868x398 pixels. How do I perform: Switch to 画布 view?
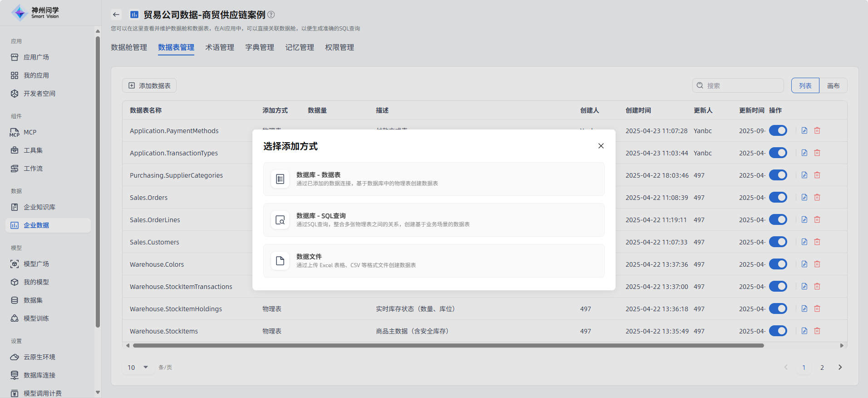pos(833,85)
